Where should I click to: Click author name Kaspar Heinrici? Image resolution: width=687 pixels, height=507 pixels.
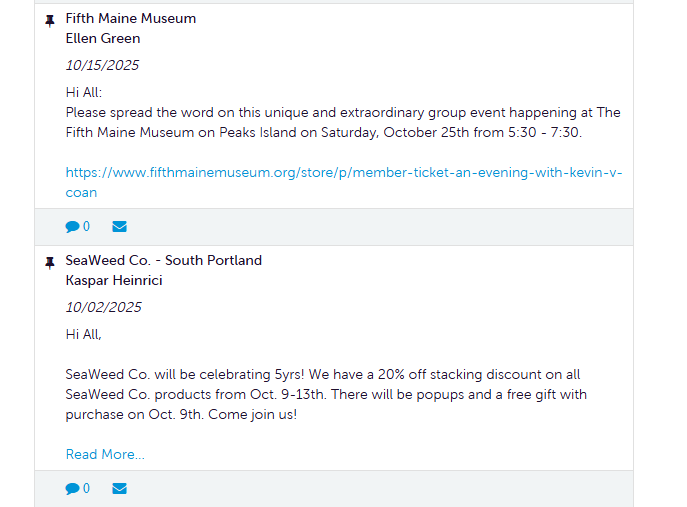click(x=114, y=280)
